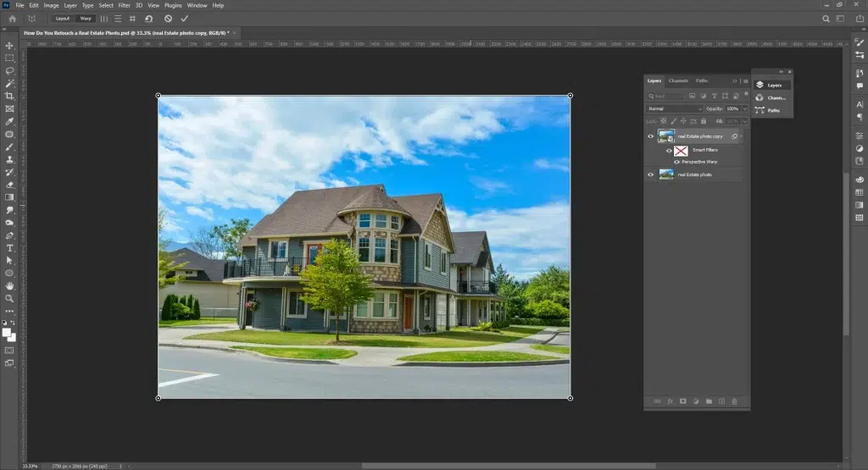Toggle Quick Mask mode icon
Image resolution: width=868 pixels, height=470 pixels.
point(9,351)
